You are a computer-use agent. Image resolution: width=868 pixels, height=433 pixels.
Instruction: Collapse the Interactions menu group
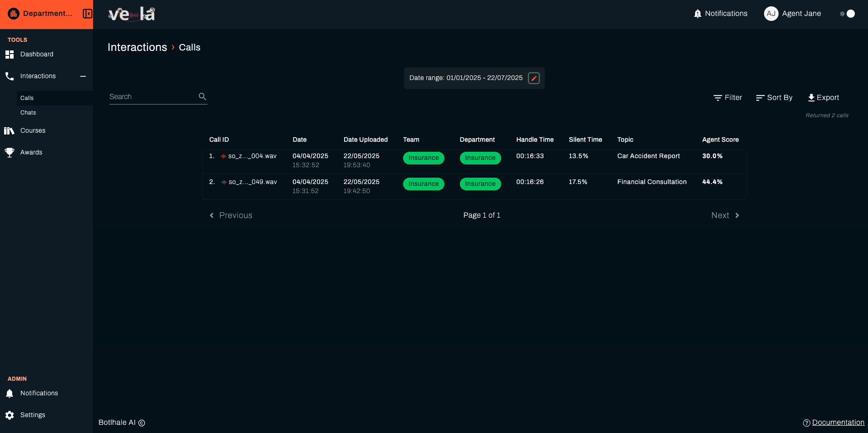83,76
